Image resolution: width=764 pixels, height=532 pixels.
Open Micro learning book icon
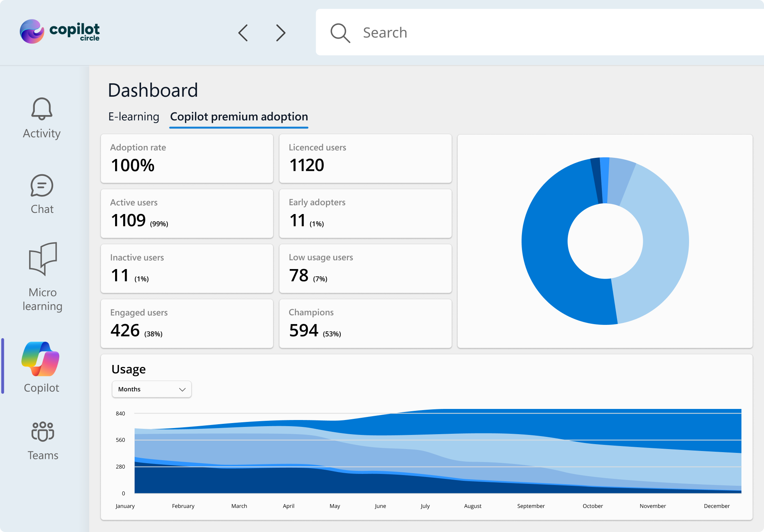coord(43,259)
